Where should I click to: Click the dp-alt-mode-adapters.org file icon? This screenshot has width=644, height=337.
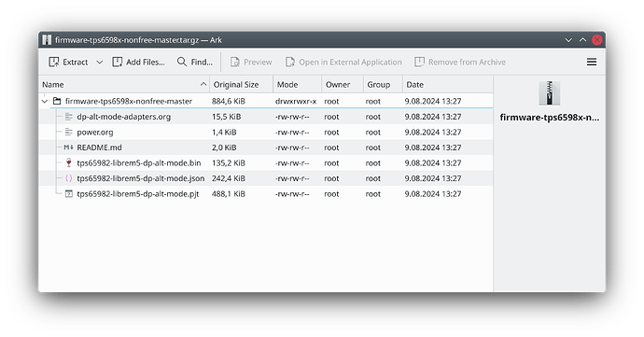click(68, 117)
